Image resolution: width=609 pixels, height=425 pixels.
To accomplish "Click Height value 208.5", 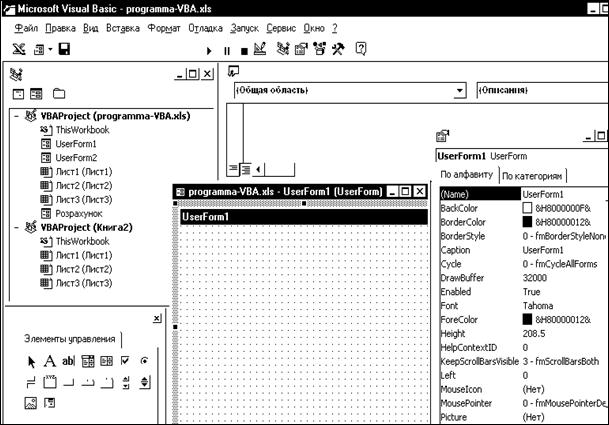I will point(534,334).
